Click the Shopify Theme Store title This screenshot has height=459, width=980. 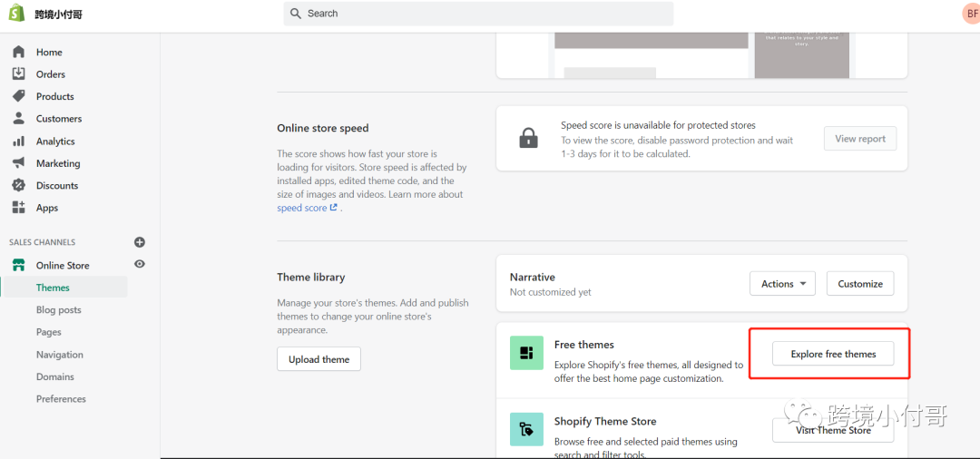point(605,421)
